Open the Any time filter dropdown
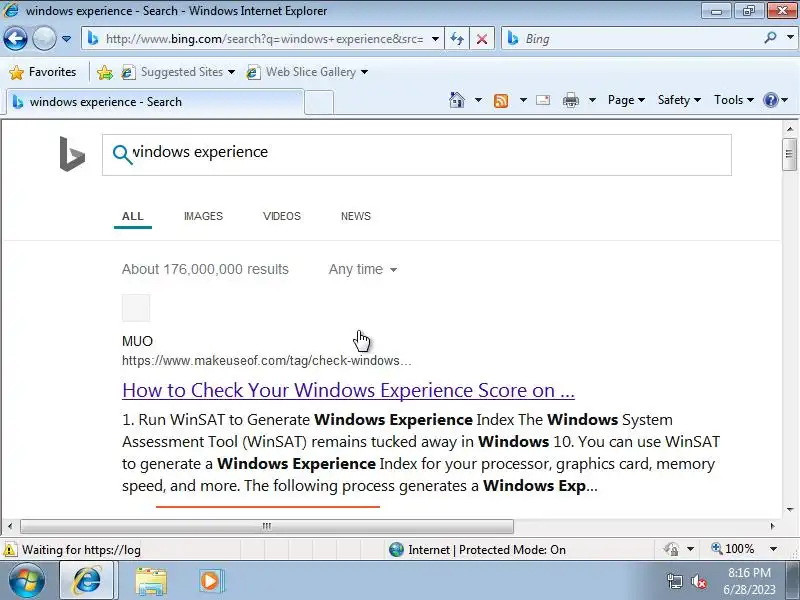 (x=363, y=269)
